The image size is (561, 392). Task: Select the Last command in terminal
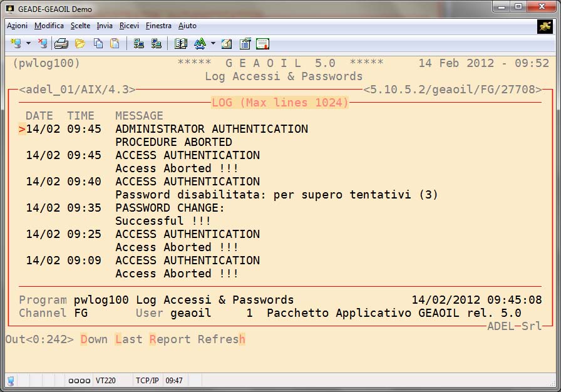128,339
